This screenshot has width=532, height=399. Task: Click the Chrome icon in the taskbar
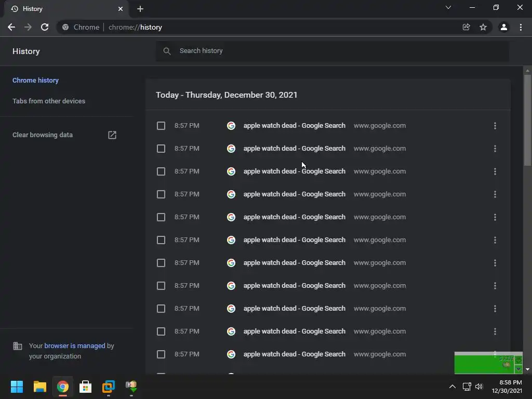click(63, 387)
